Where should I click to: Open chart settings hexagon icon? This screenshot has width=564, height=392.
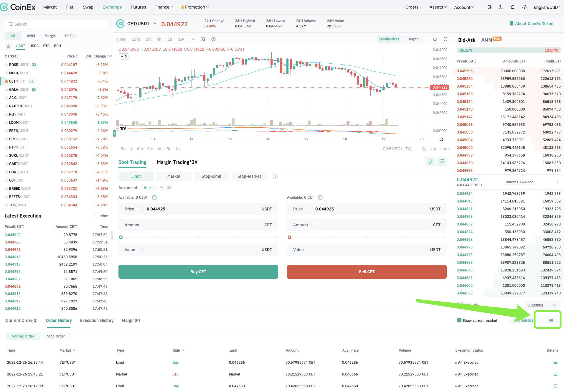point(214,39)
